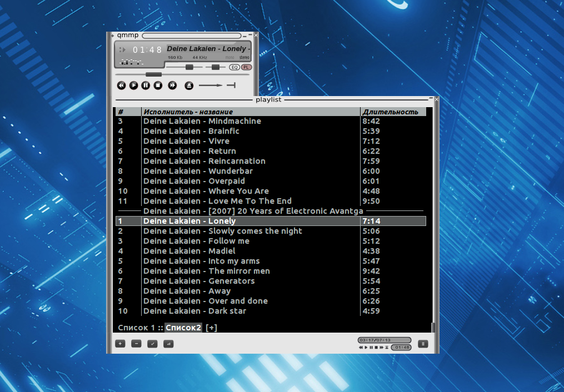Image resolution: width=564 pixels, height=392 pixels.
Task: Select track Deine Lakaien - Follow me
Action: 271,241
